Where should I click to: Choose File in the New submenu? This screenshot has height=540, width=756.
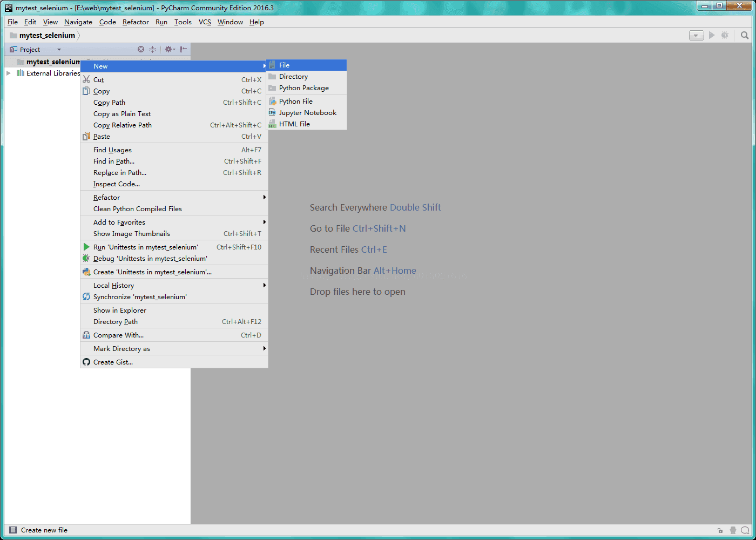307,65
